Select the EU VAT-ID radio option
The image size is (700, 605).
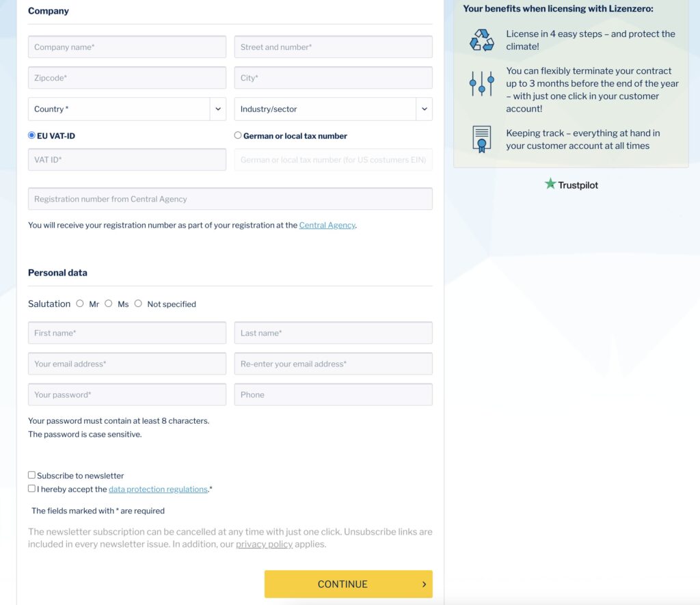[31, 135]
